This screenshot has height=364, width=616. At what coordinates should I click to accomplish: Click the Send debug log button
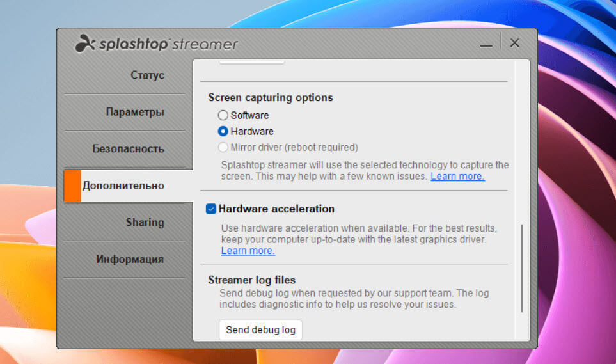(260, 330)
